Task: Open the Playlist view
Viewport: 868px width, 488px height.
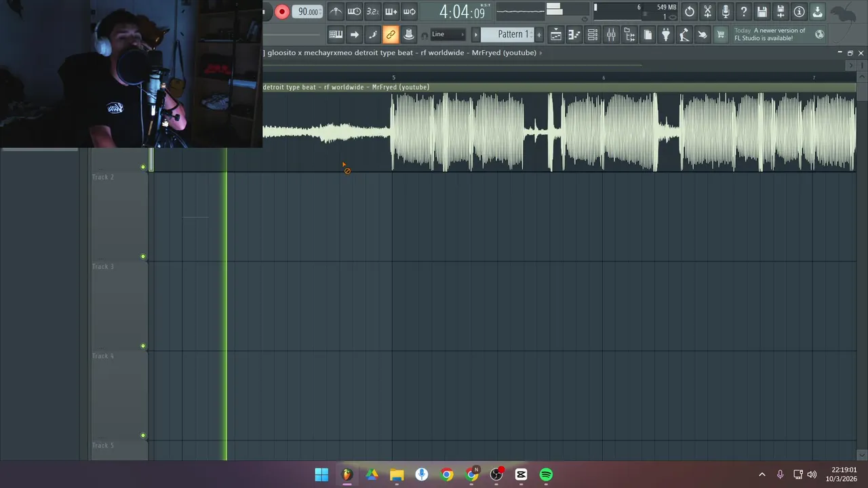Action: (x=556, y=35)
